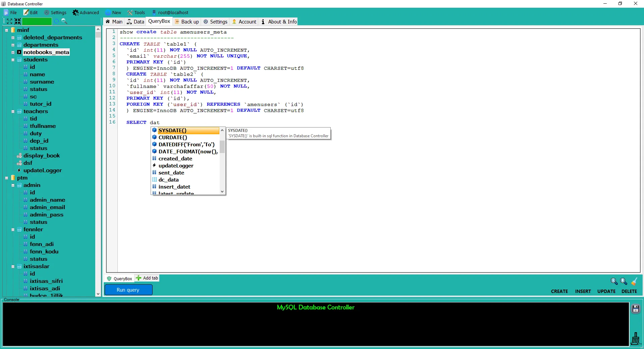Click the magnifier search icon in the tree toolbar
The width and height of the screenshot is (644, 349).
pos(64,21)
